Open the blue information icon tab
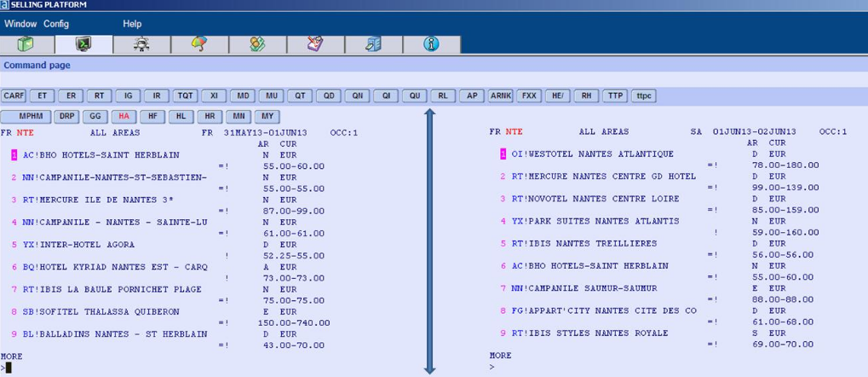Image resolution: width=868 pixels, height=377 pixels. tap(431, 44)
